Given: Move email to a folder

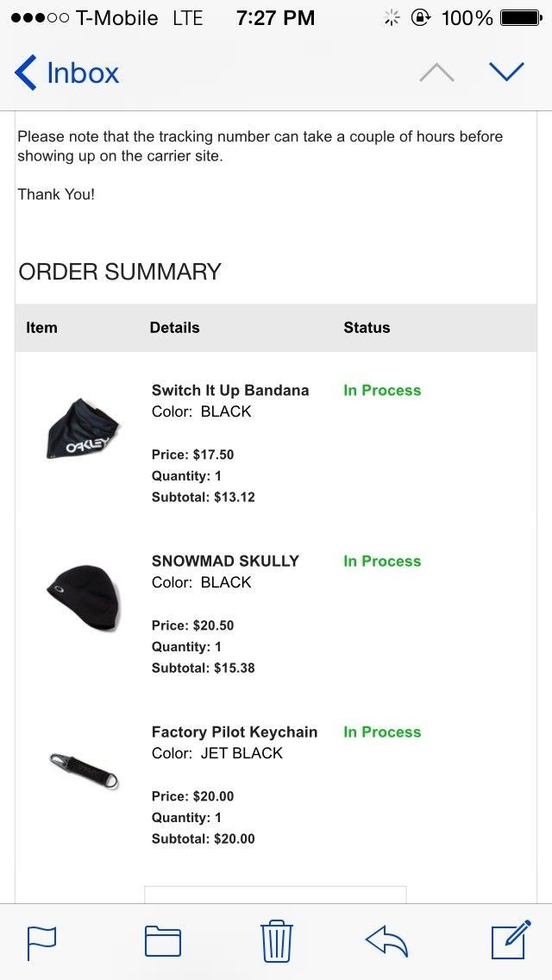Looking at the screenshot, I should click(x=162, y=941).
